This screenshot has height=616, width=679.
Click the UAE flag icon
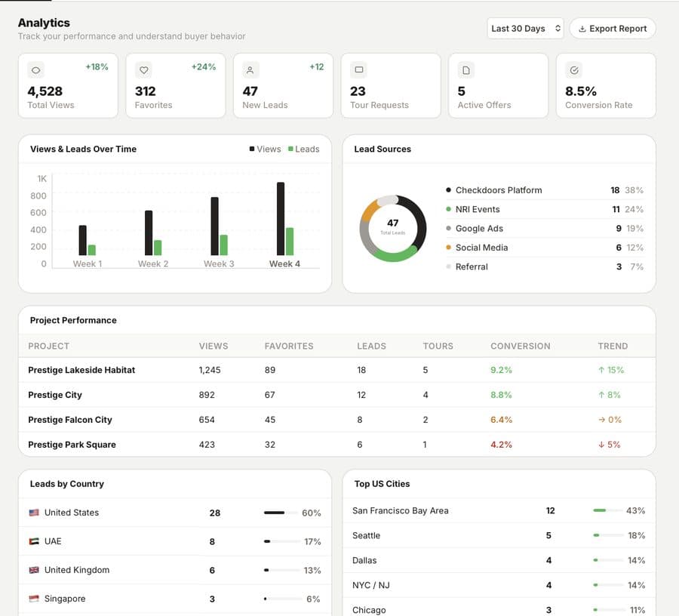coord(33,541)
